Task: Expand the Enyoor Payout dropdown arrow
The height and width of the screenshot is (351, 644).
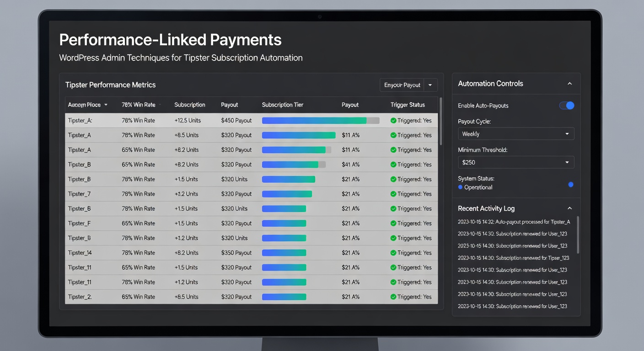Action: coord(430,85)
